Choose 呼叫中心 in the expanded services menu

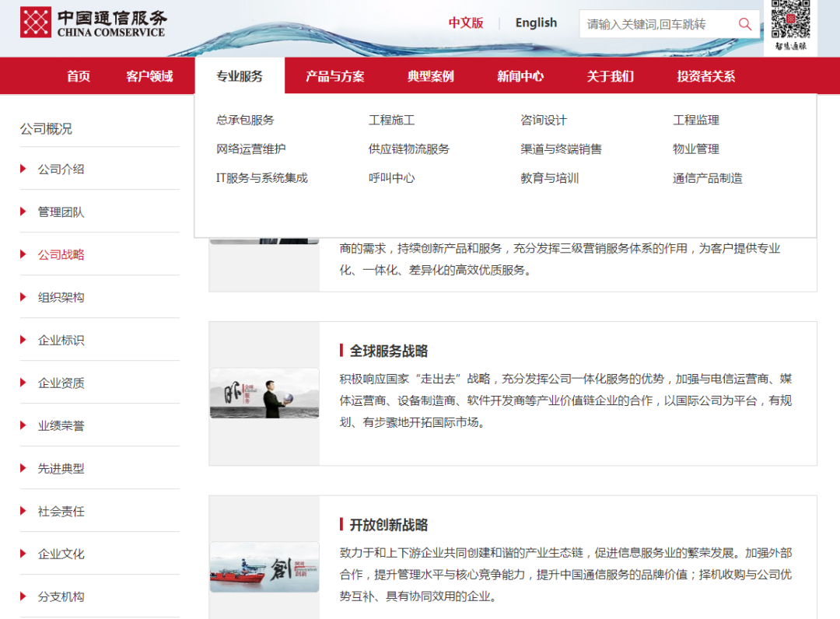click(390, 177)
